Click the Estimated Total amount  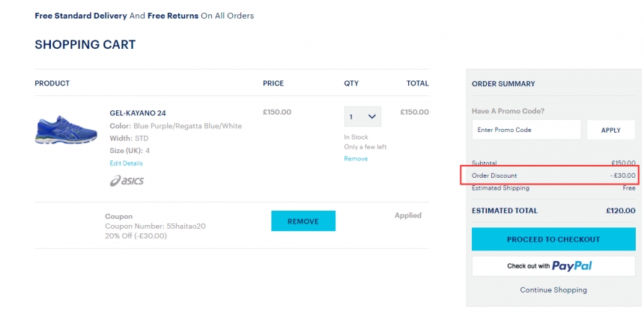click(x=620, y=211)
